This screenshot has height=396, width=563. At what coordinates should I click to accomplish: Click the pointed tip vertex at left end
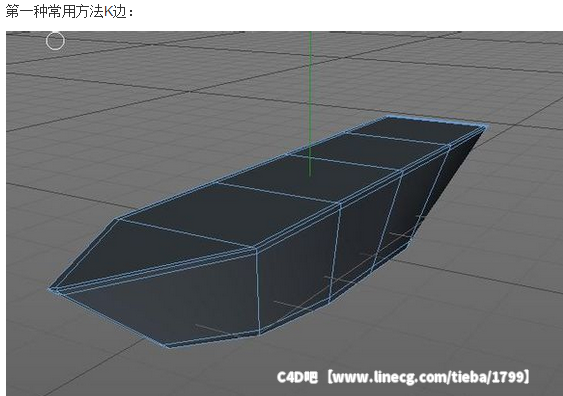[50, 288]
